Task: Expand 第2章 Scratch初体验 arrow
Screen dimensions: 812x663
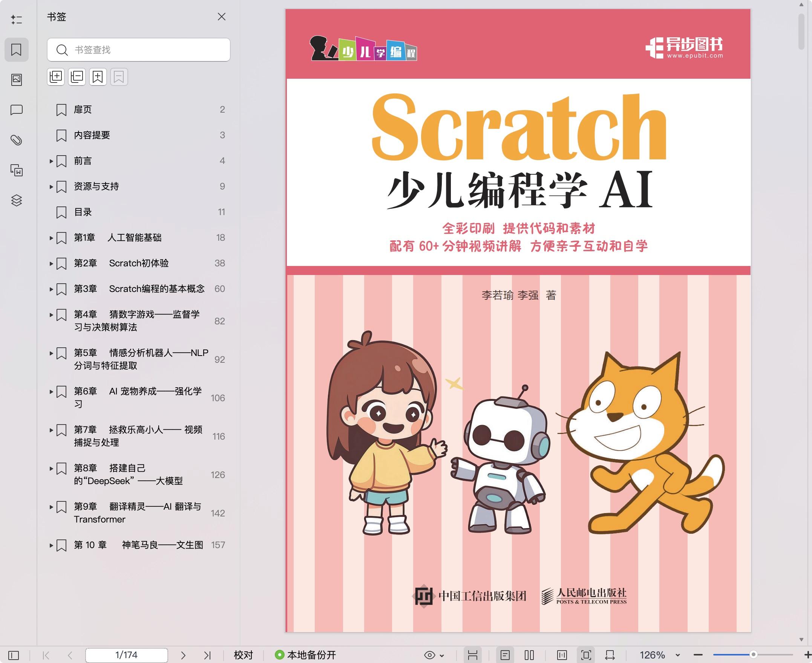Action: click(51, 264)
